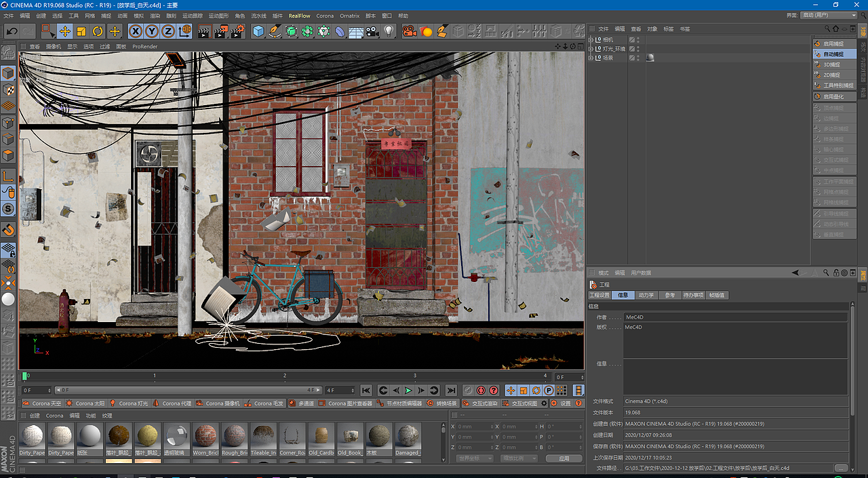Open the spline Pen tool

(275, 31)
